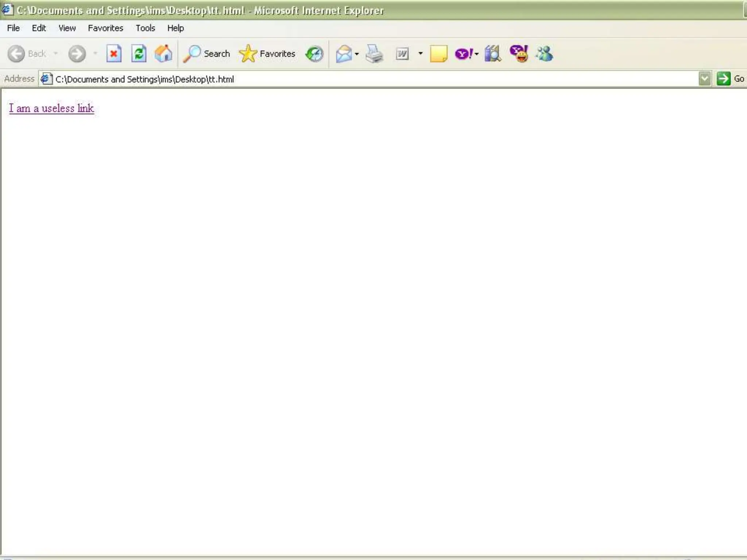The image size is (747, 560).
Task: Click inside the Address input field
Action: pos(365,79)
